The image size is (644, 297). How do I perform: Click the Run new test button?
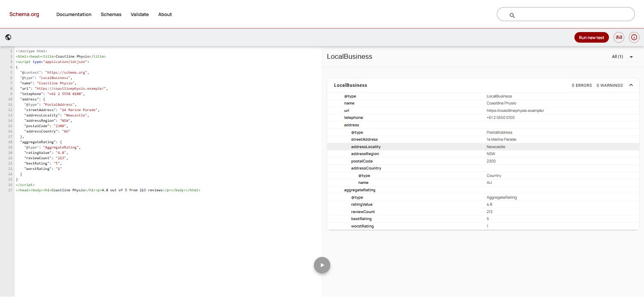[591, 37]
